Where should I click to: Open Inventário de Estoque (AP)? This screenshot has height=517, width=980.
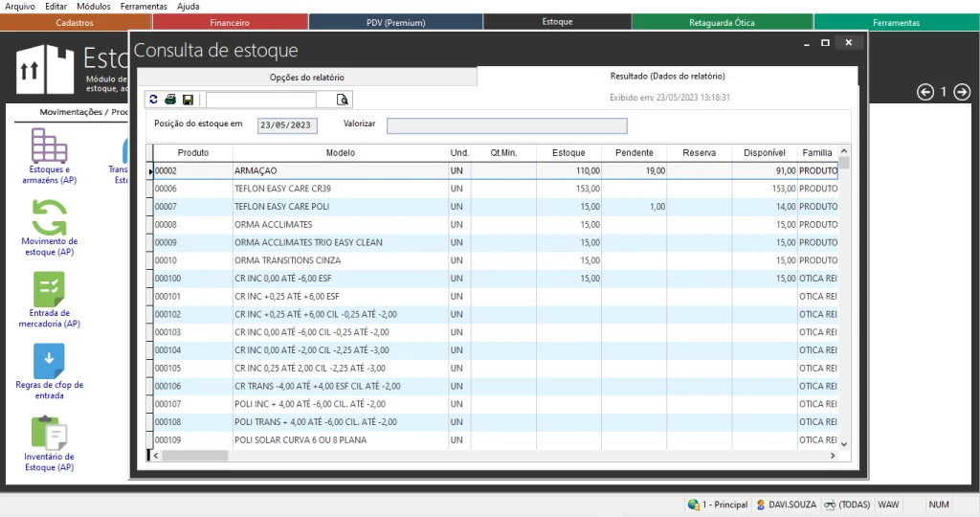(x=49, y=443)
